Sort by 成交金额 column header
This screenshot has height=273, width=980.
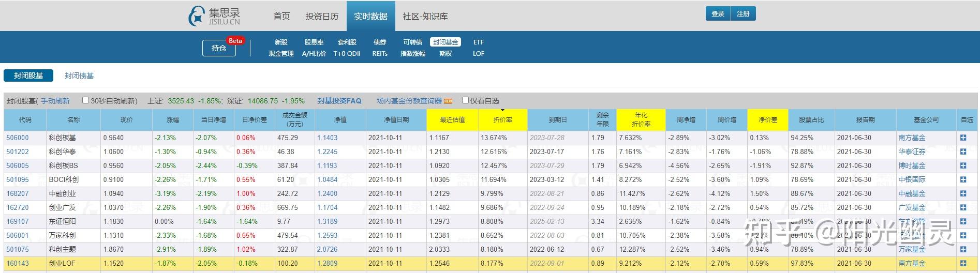294,120
